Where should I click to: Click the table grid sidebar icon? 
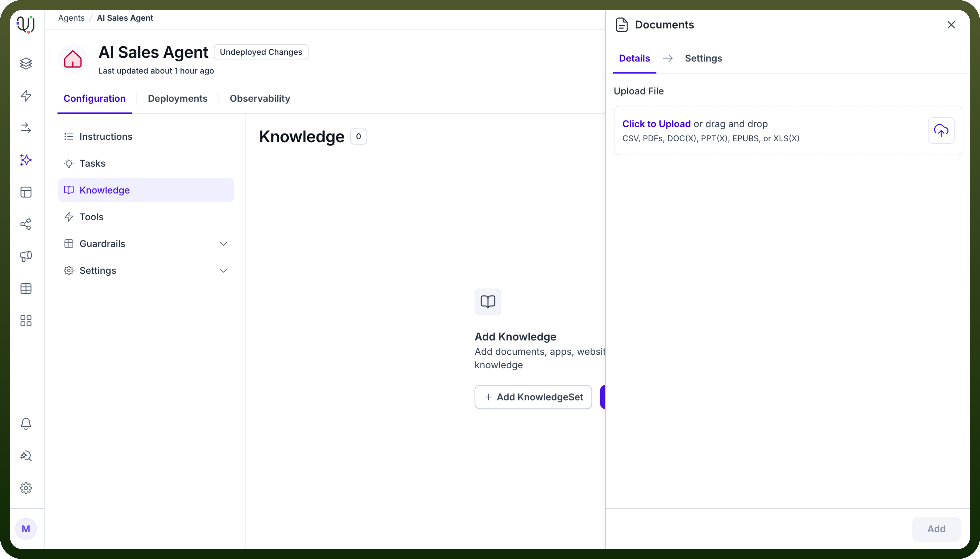point(26,288)
